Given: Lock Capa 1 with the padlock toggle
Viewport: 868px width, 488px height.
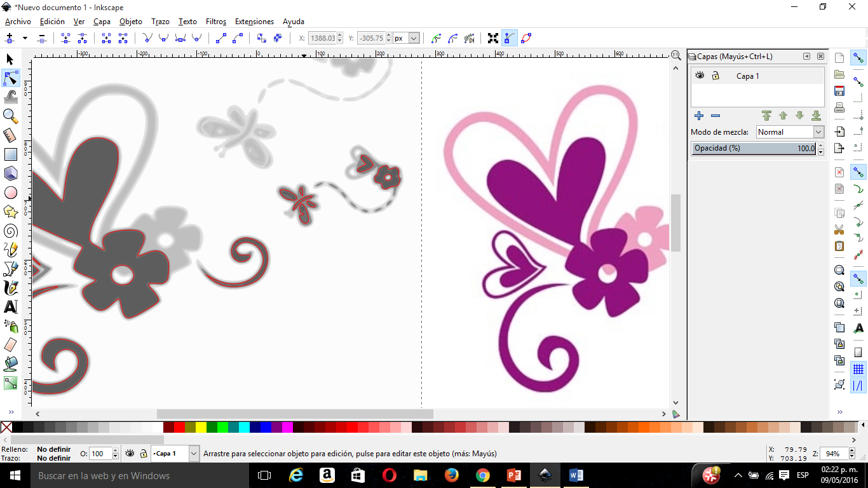Looking at the screenshot, I should (714, 75).
